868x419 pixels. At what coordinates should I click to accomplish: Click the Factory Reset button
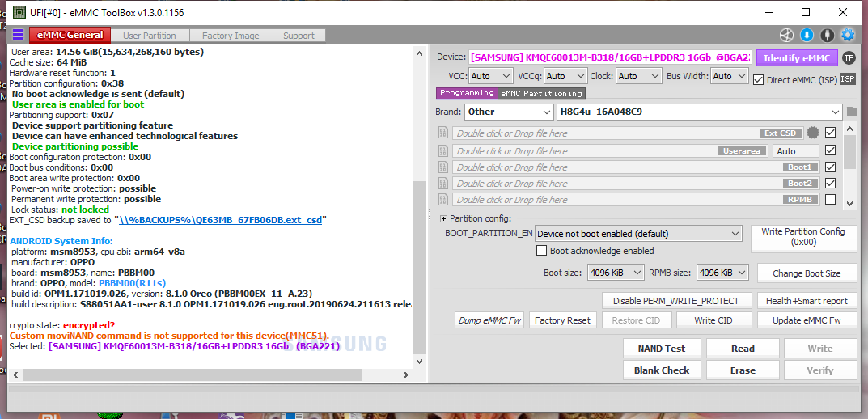click(562, 320)
